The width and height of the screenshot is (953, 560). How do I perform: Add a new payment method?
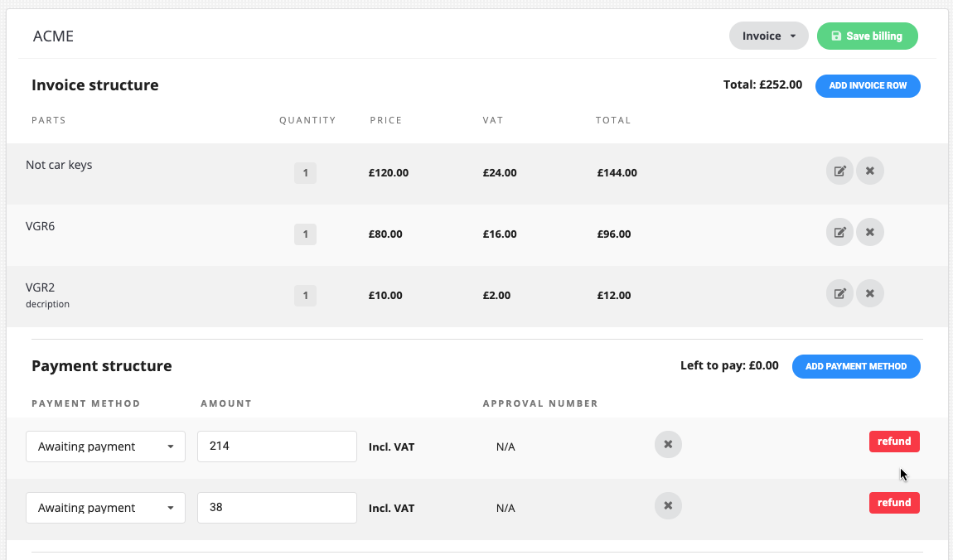coord(856,366)
